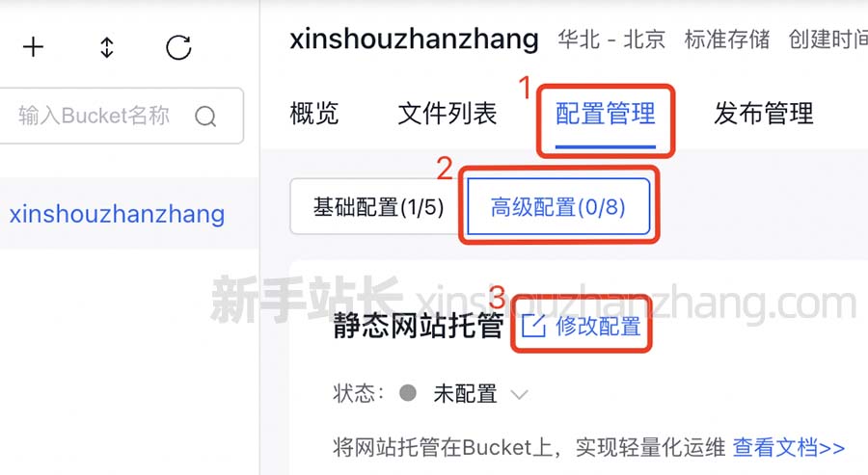This screenshot has width=868, height=475.
Task: Select the 高级配置(0/8) segment
Action: coord(558,207)
